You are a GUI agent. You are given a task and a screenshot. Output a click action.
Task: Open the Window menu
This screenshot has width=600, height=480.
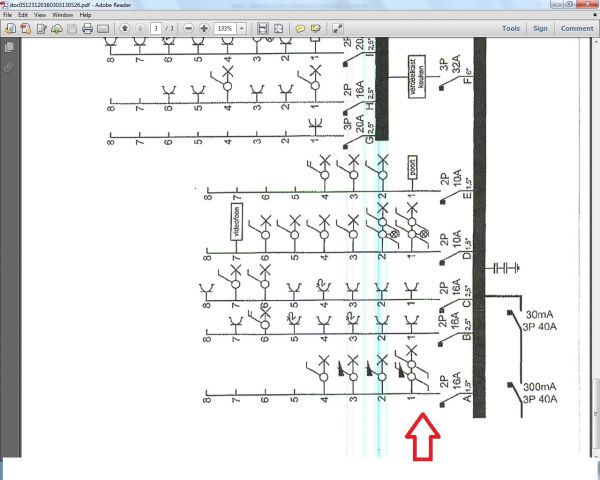click(x=63, y=15)
